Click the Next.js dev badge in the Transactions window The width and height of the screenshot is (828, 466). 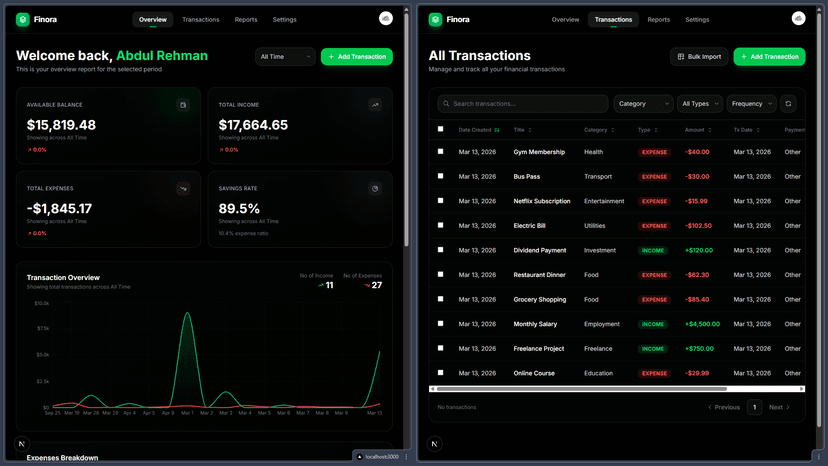pos(434,444)
